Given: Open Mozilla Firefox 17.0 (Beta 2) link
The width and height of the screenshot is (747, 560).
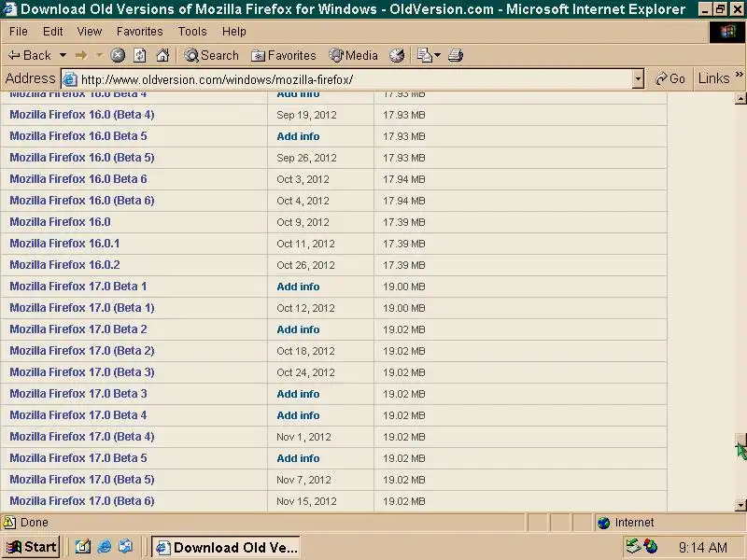Looking at the screenshot, I should tap(82, 351).
